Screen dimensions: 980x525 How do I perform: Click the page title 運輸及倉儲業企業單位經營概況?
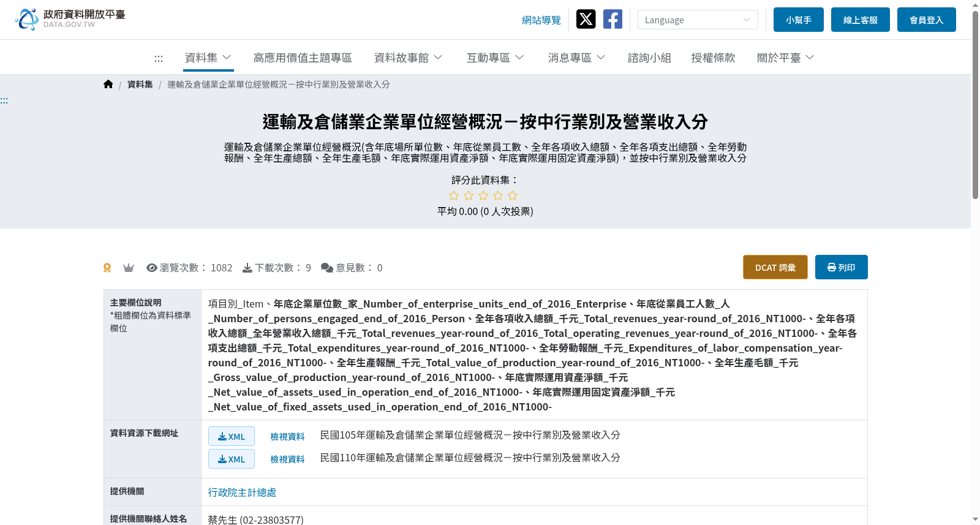(x=485, y=122)
